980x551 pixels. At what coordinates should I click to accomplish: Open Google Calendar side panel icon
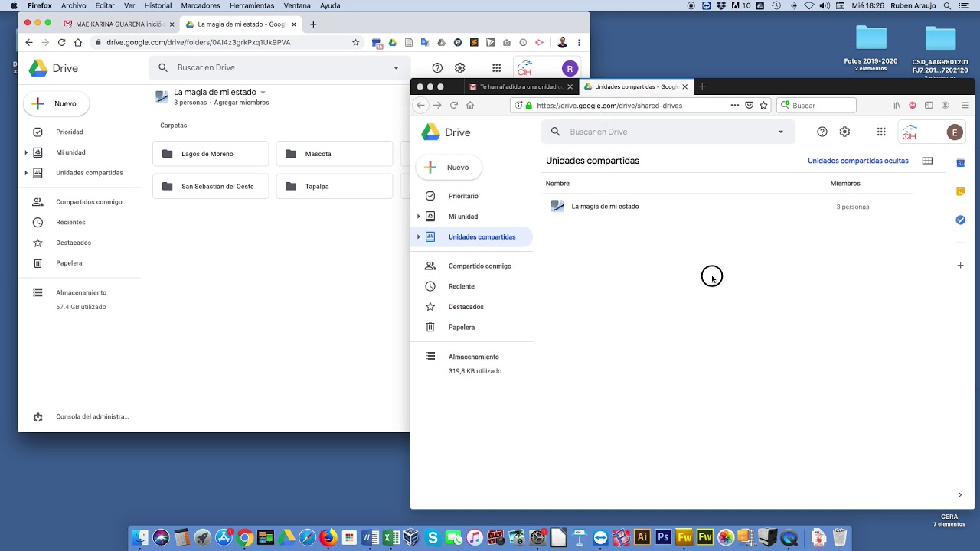coord(960,163)
